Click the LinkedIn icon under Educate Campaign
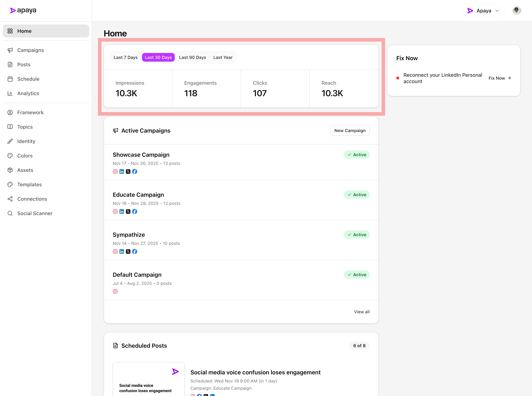Image resolution: width=532 pixels, height=396 pixels. [x=122, y=212]
